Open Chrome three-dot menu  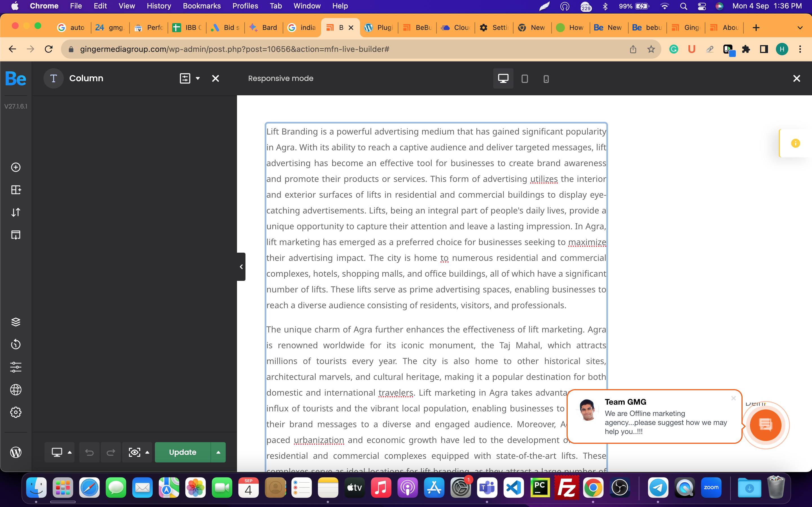[x=800, y=49]
